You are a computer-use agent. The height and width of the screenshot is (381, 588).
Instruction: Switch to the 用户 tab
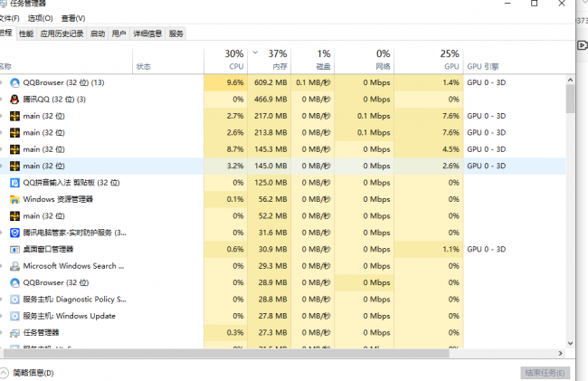coord(119,33)
